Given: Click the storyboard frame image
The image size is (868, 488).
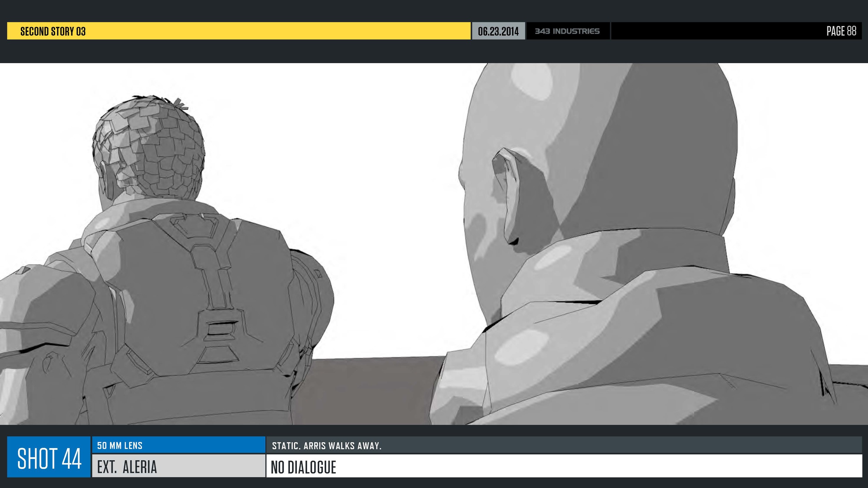Looking at the screenshot, I should pos(434,244).
